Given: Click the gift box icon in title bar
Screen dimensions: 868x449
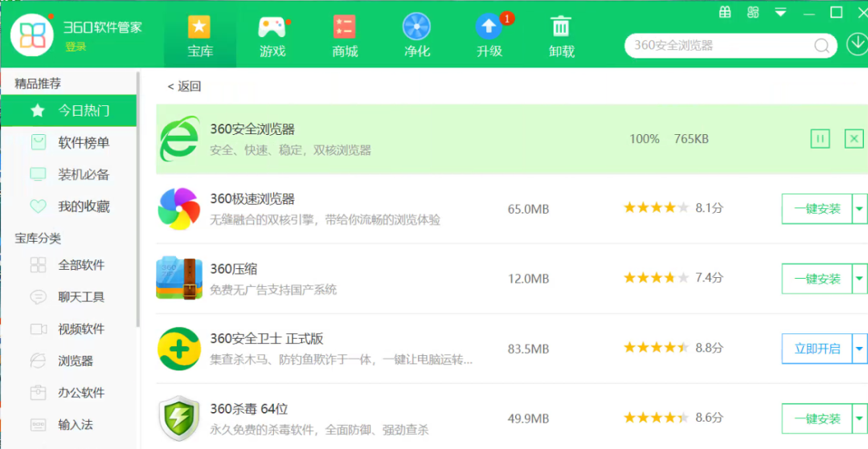Looking at the screenshot, I should (725, 12).
